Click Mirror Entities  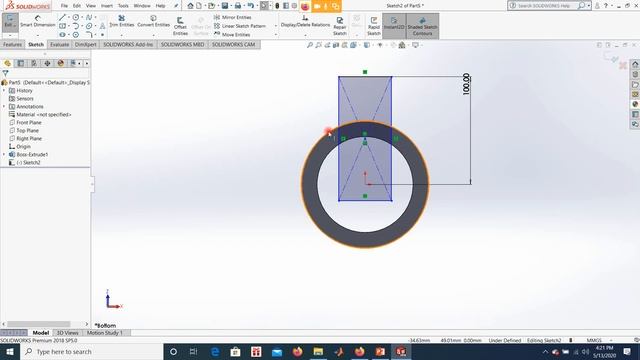[233, 17]
